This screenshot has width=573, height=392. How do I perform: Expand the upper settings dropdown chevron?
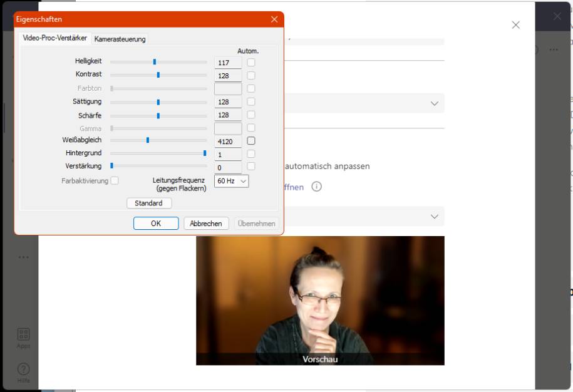pos(434,103)
